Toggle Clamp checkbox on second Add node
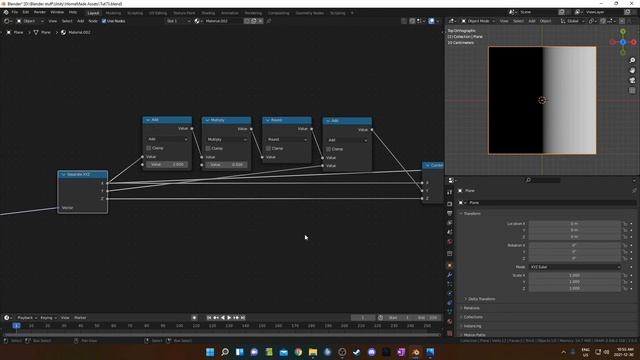 pos(329,149)
